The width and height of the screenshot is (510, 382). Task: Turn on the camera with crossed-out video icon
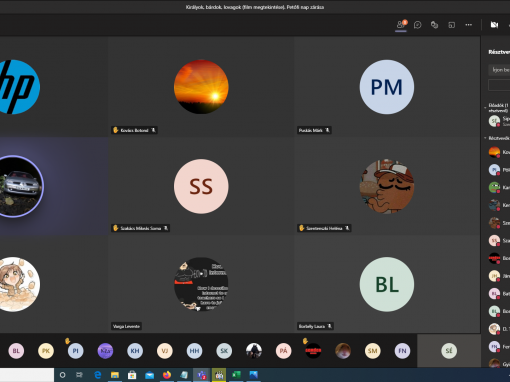494,25
